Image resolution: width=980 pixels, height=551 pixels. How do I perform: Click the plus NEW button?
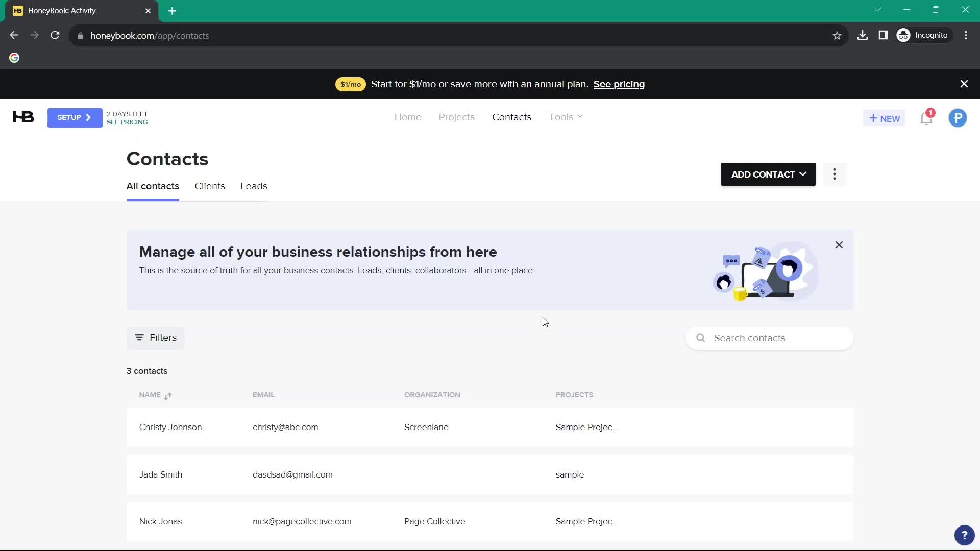885,118
